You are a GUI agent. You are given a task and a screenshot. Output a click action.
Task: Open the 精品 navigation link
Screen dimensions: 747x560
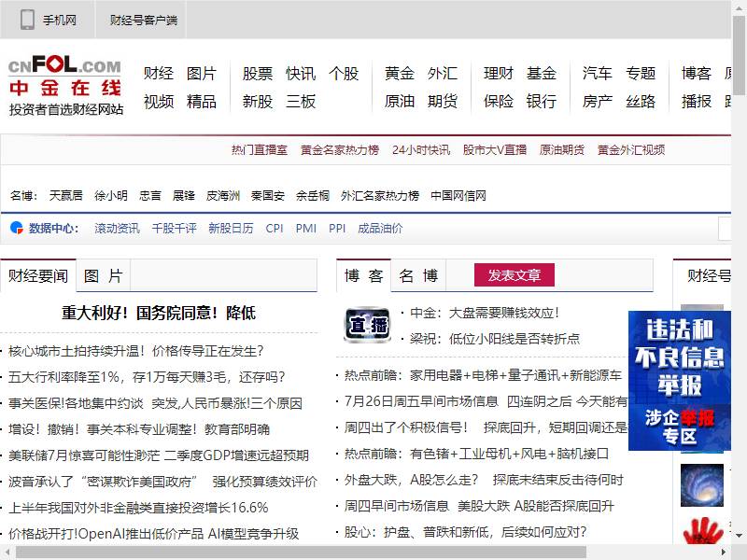(x=202, y=101)
